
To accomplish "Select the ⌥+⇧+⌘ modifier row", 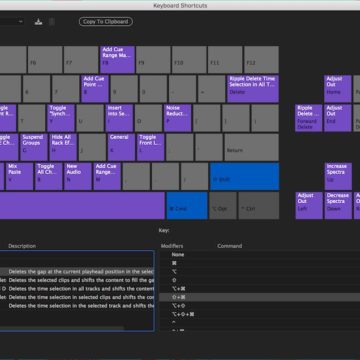I will pos(259,314).
